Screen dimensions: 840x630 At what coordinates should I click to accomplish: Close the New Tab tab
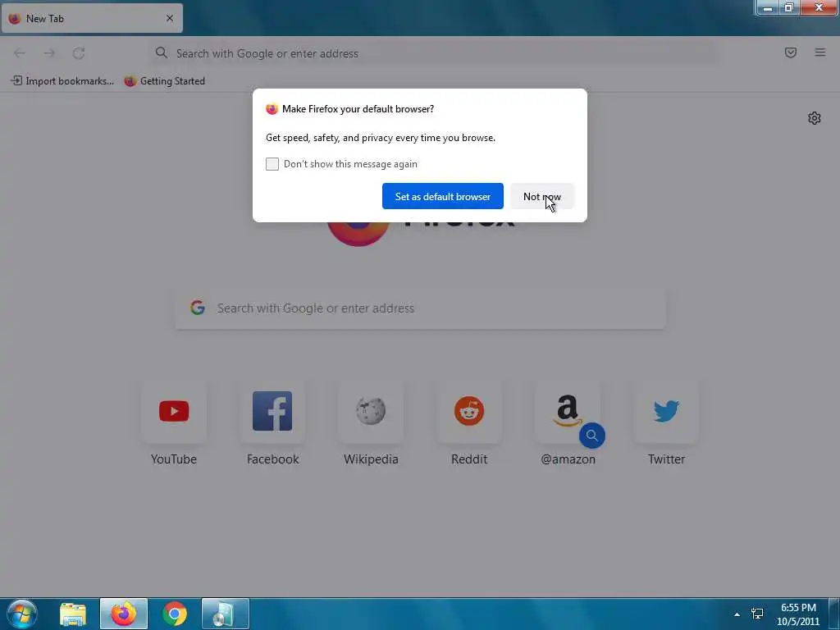point(170,18)
